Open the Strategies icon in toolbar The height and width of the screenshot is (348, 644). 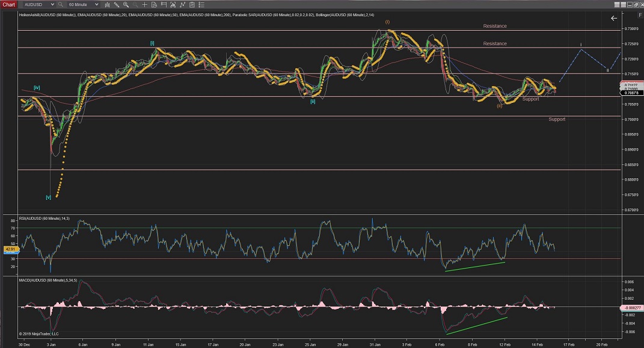click(192, 5)
